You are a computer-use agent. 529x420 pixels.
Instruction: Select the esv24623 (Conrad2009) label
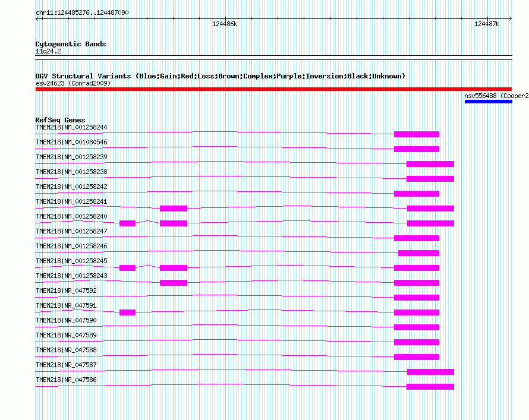[73, 83]
